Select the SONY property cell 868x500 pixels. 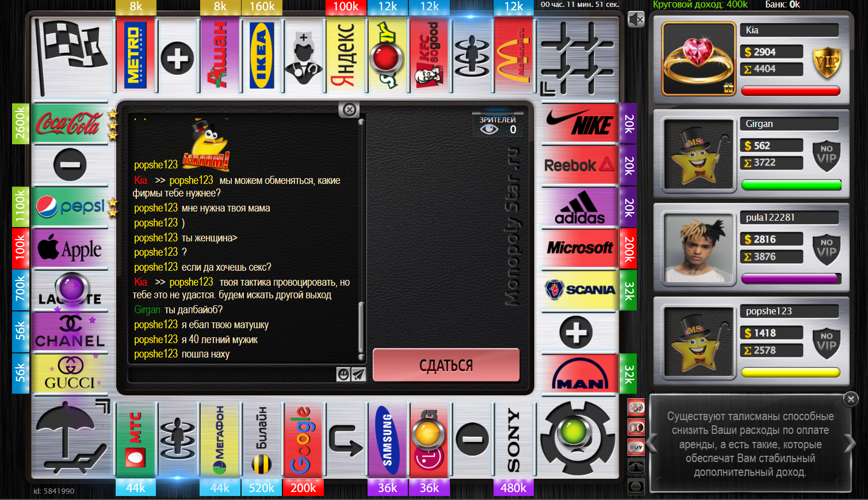click(x=513, y=440)
